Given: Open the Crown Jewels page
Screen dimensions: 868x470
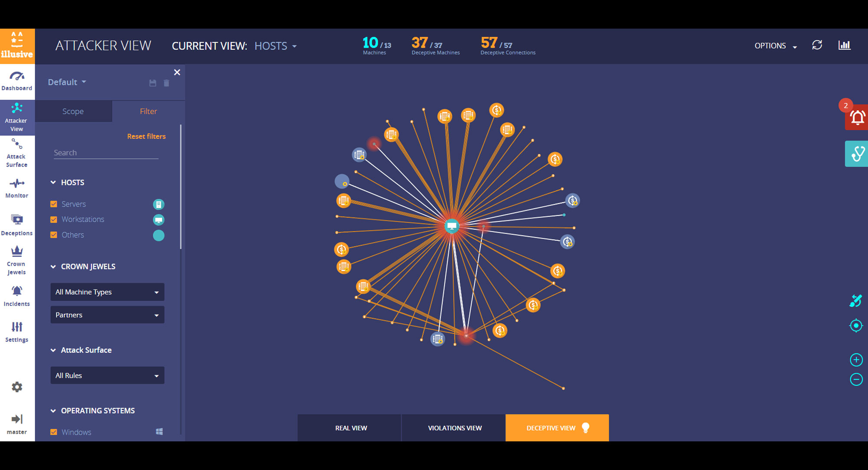Looking at the screenshot, I should (17, 260).
